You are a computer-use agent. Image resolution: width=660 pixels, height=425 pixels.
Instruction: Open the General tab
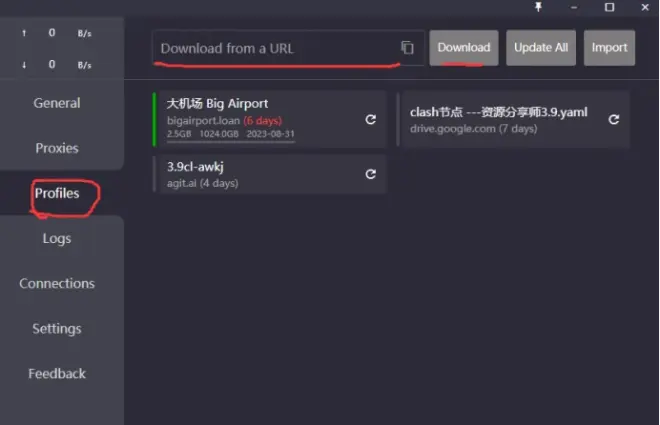(x=57, y=103)
